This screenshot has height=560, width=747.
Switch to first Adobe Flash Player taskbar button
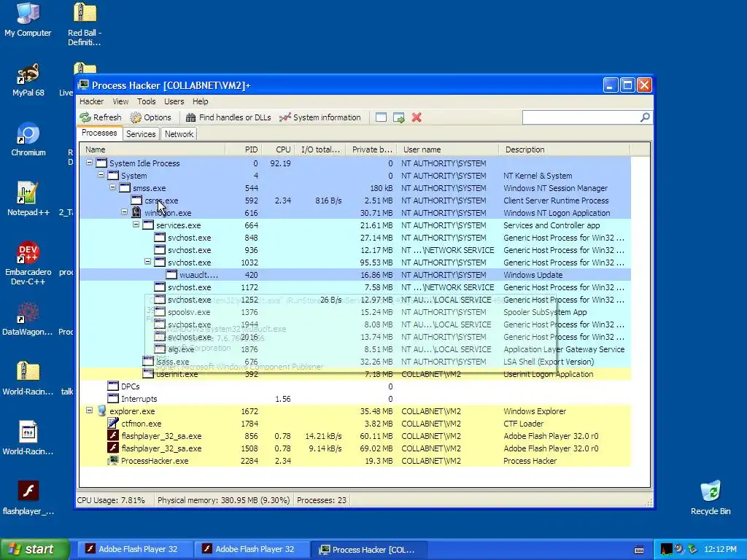click(x=135, y=549)
